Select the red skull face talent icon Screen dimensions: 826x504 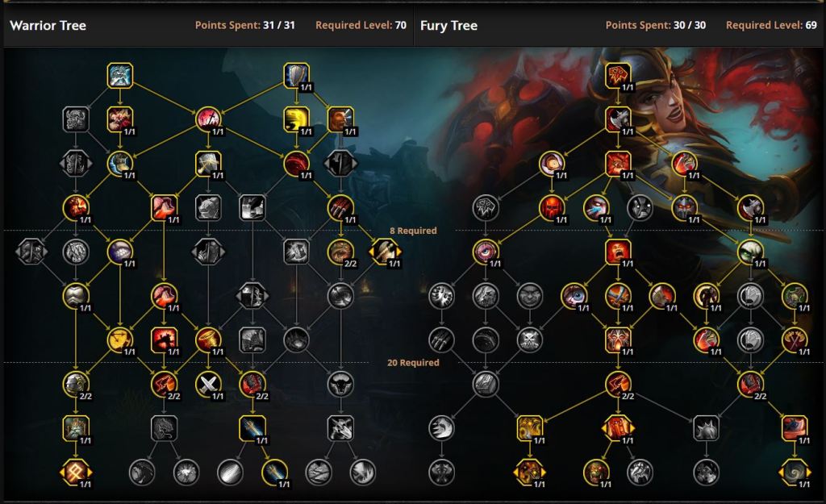pyautogui.click(x=552, y=207)
